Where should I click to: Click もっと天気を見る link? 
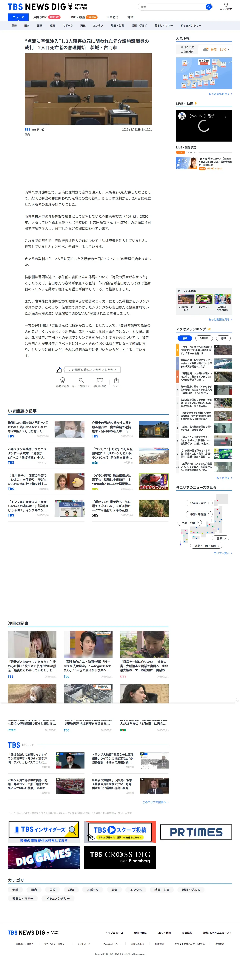tap(220, 94)
